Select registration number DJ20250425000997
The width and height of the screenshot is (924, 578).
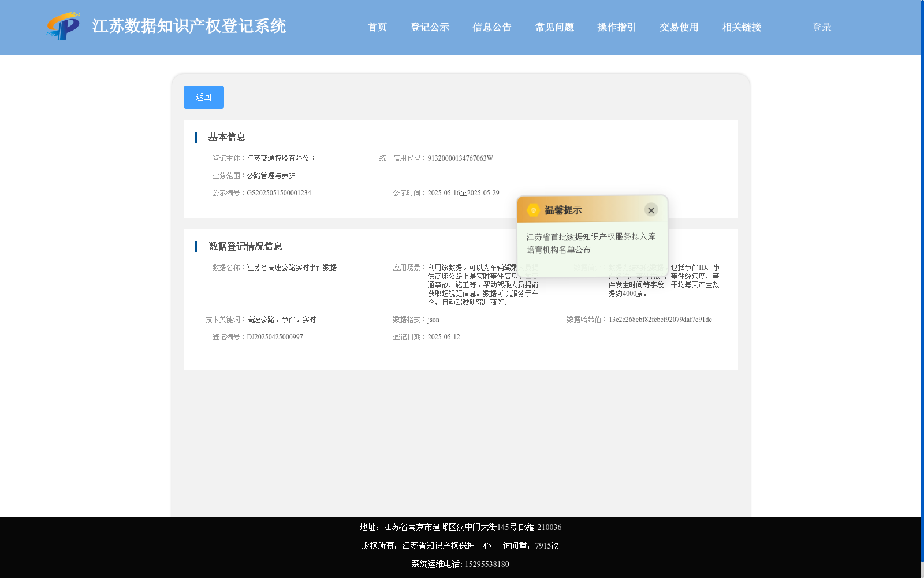(x=275, y=337)
